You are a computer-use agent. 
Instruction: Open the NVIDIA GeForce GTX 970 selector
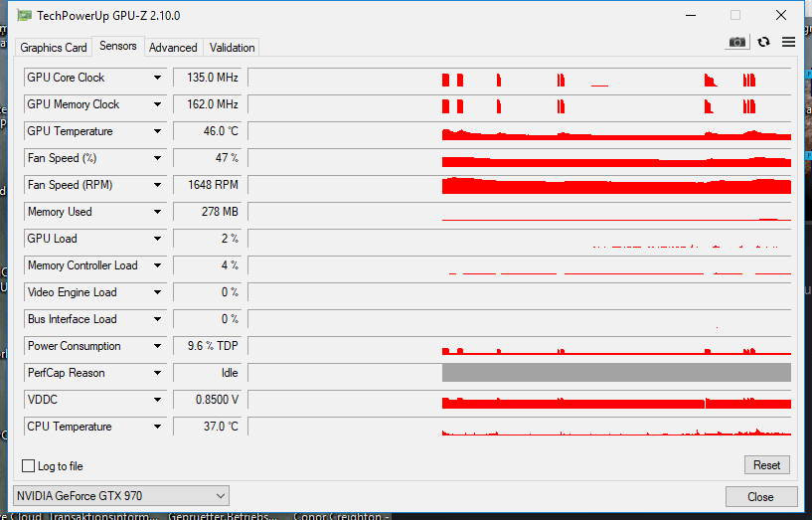click(121, 496)
